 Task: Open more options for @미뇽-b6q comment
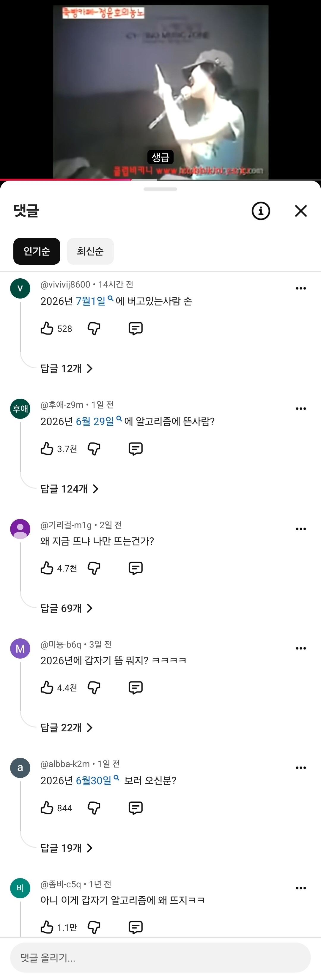pos(301,648)
